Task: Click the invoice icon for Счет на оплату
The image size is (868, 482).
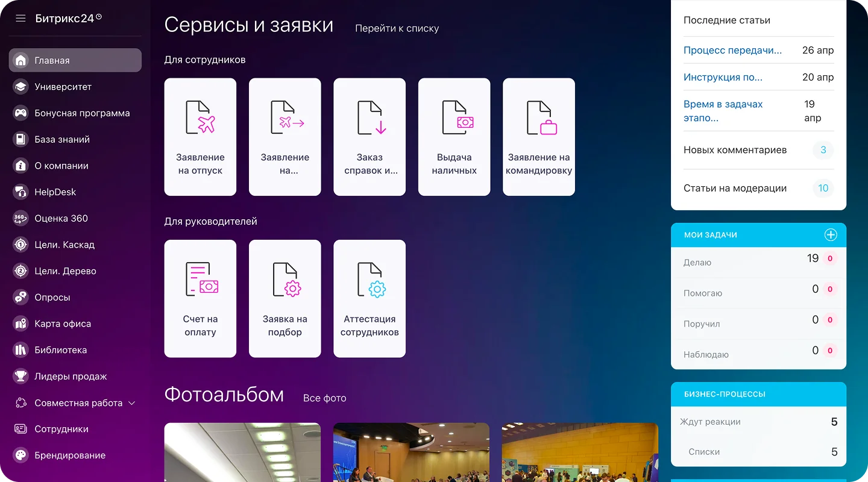Action: click(x=201, y=279)
